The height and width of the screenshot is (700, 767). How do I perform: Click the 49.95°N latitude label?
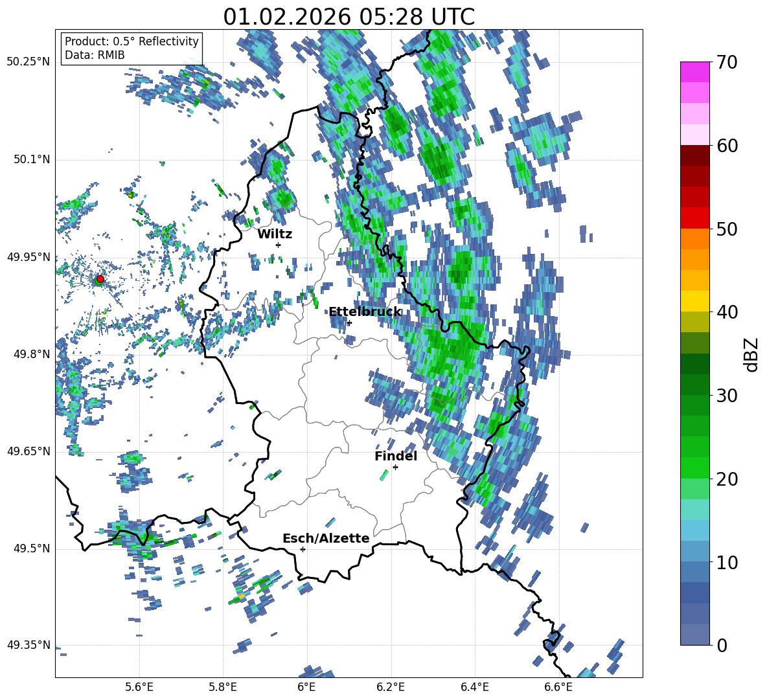point(29,256)
